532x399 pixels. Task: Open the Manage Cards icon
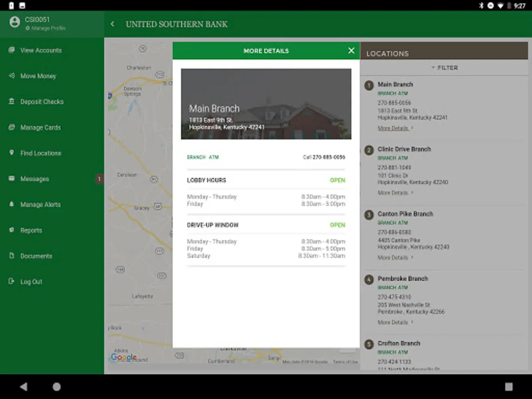(x=12, y=127)
